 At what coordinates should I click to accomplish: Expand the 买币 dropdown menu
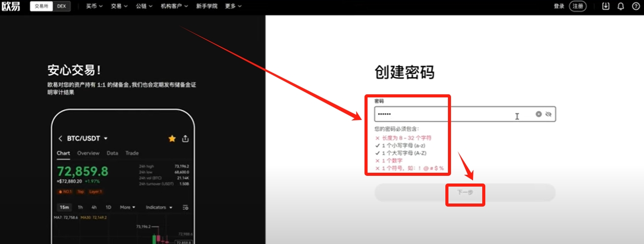pyautogui.click(x=94, y=6)
